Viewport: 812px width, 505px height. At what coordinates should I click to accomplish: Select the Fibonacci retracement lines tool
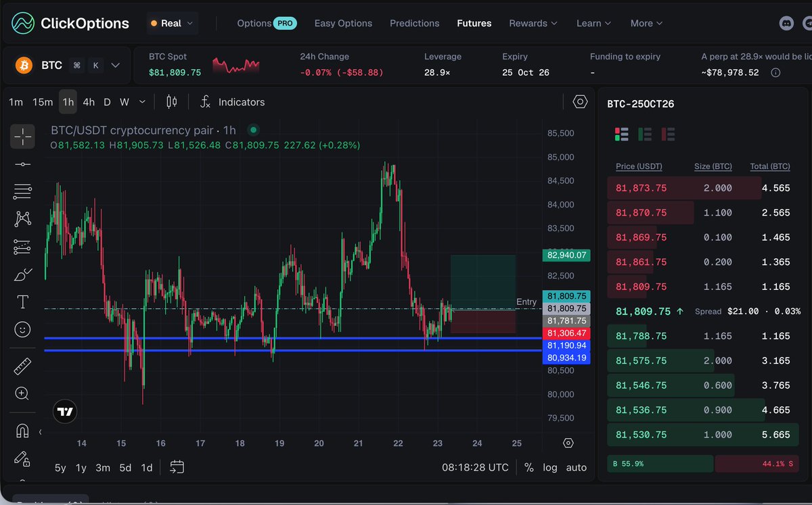click(22, 191)
